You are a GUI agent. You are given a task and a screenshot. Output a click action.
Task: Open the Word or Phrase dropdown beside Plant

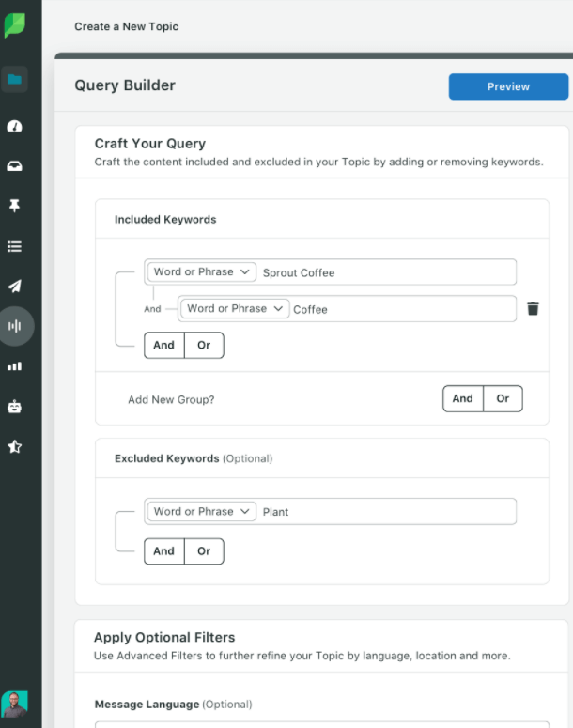pyautogui.click(x=202, y=512)
